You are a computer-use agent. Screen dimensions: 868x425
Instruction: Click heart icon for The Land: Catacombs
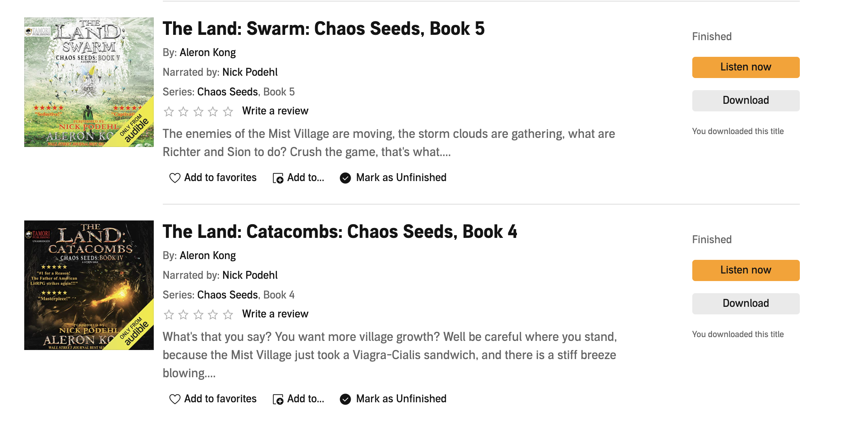(175, 399)
